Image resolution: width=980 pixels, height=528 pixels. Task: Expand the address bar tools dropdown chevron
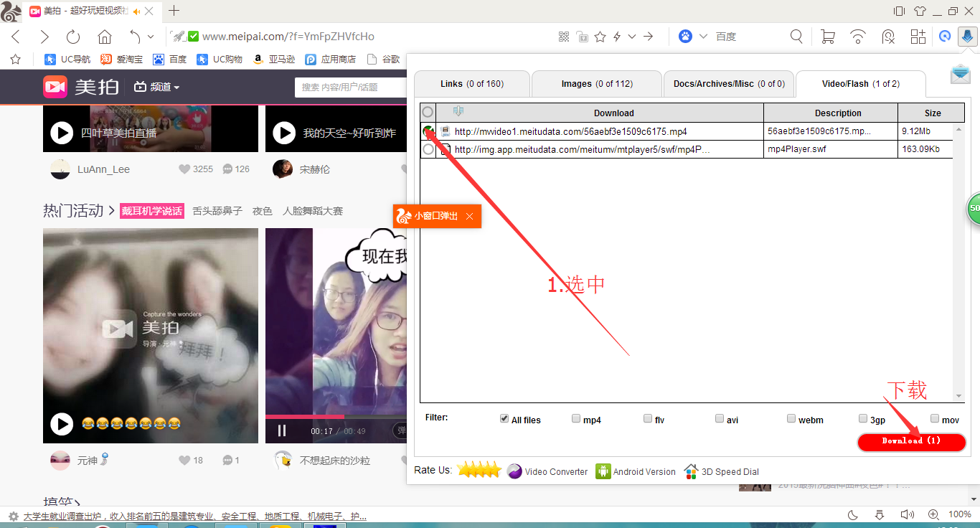pos(632,37)
